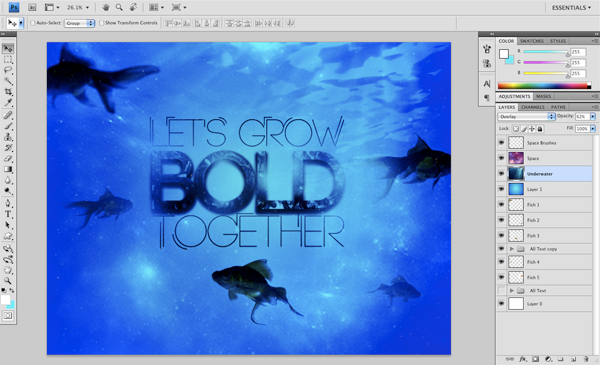Screen dimensions: 600x365
Task: Select the Fish 3 layer row
Action: coord(544,236)
